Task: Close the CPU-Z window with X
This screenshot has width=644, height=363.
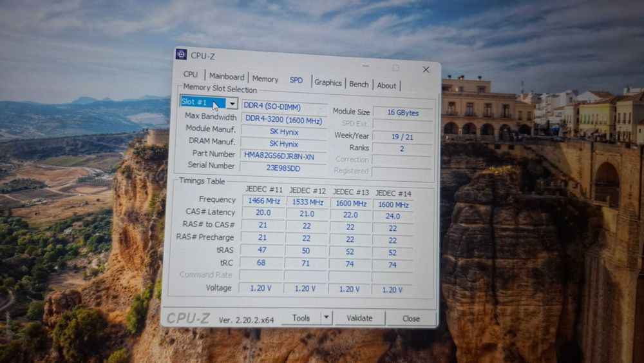Action: (x=426, y=70)
